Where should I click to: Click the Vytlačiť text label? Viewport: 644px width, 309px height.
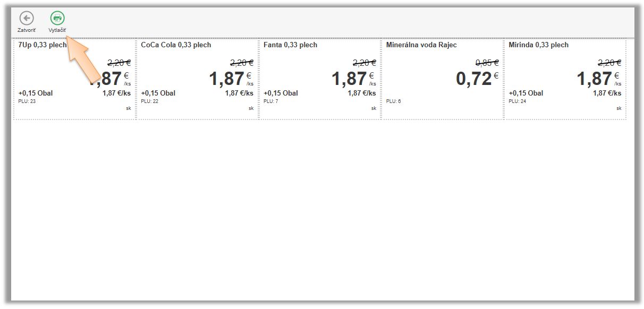[x=57, y=30]
